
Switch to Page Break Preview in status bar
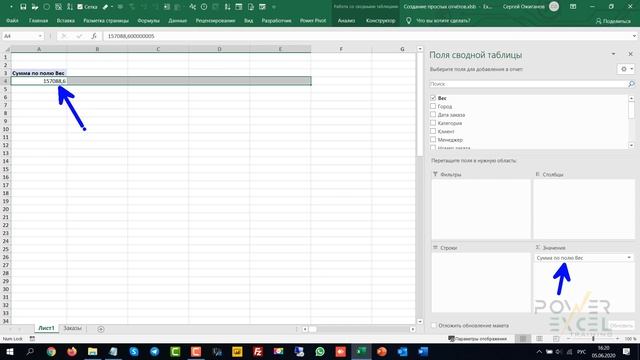[556, 339]
